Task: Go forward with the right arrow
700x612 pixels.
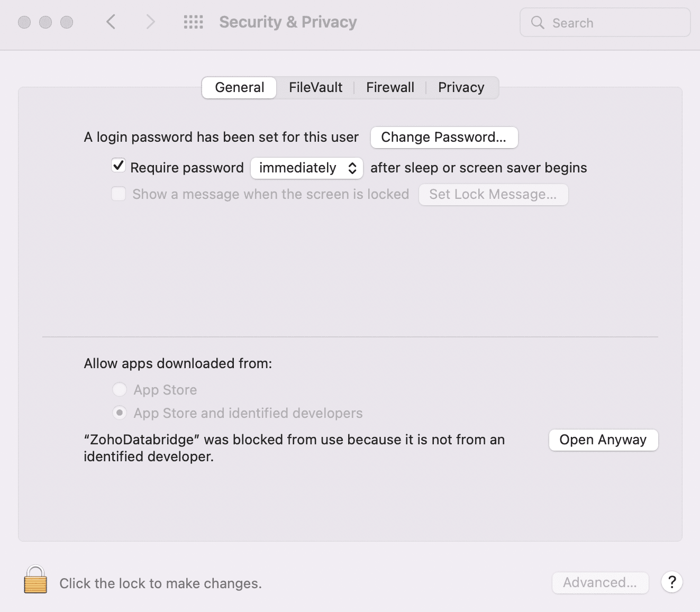Action: [x=151, y=22]
